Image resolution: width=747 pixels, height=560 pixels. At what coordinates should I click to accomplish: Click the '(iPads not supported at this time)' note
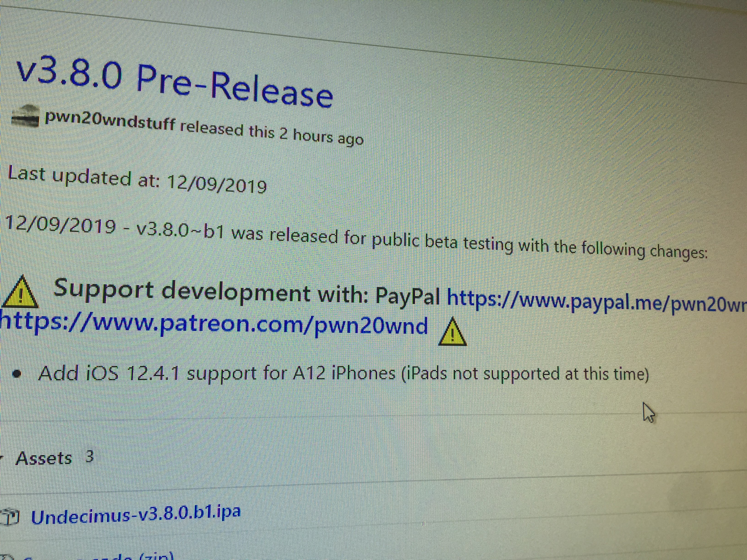point(525,374)
